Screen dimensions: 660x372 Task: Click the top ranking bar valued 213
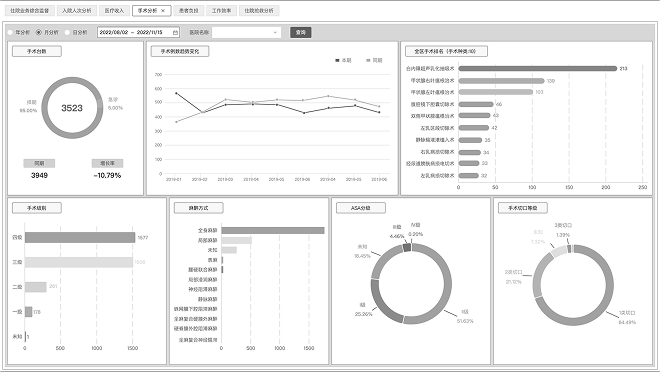(538, 69)
